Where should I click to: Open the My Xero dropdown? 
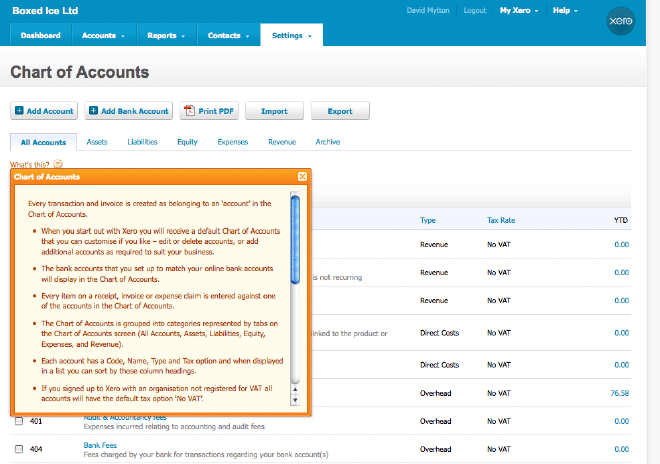pyautogui.click(x=519, y=11)
